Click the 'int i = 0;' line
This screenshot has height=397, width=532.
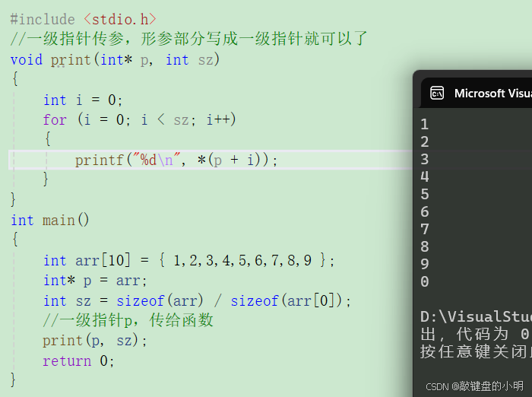(x=83, y=100)
